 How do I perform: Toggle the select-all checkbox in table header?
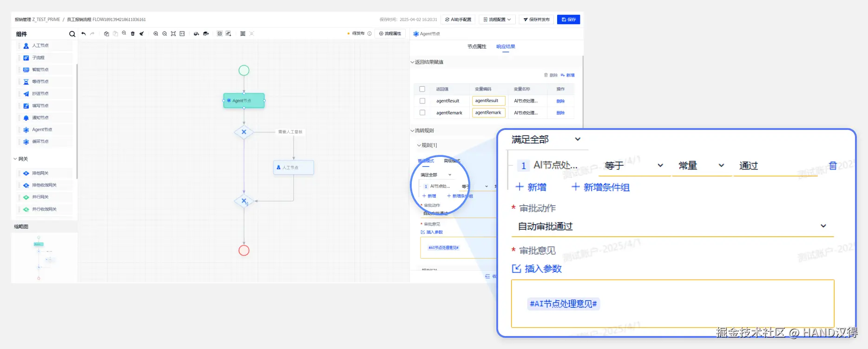pyautogui.click(x=422, y=89)
